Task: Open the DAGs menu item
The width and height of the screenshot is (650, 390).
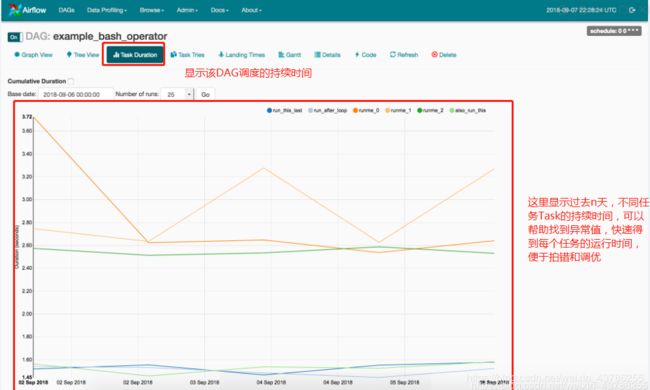Action: coord(66,10)
